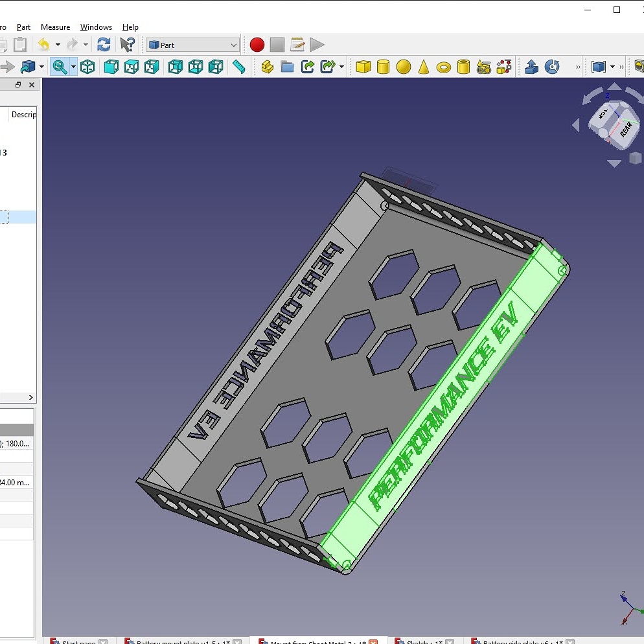Click the navigation cube rotate-left curved arrow

pos(592,96)
